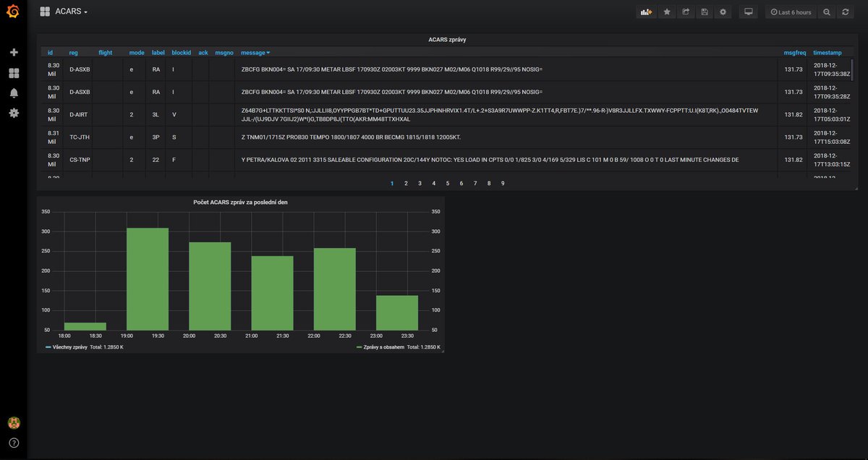This screenshot has height=460, width=868.
Task: Go to table page 7
Action: click(475, 184)
